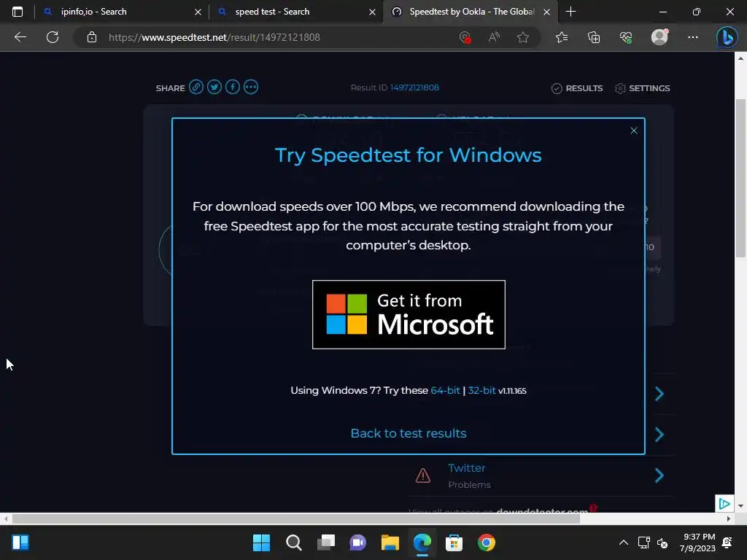Open the Windows Start menu
Image resolution: width=747 pixels, height=560 pixels.
[x=261, y=542]
